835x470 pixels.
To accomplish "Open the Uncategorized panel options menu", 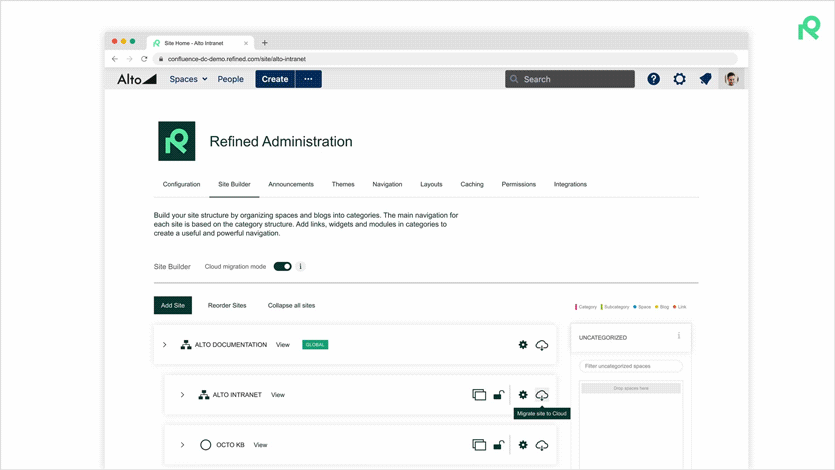I will 679,336.
